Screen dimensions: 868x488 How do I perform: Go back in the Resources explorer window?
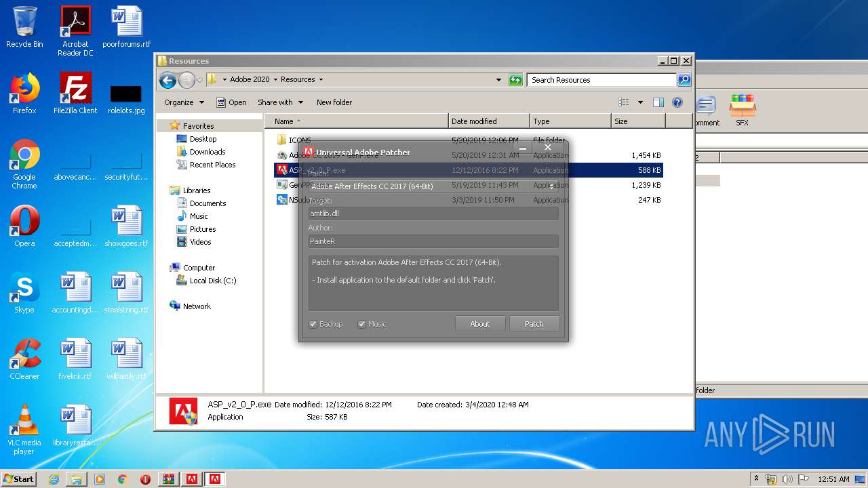[x=167, y=80]
